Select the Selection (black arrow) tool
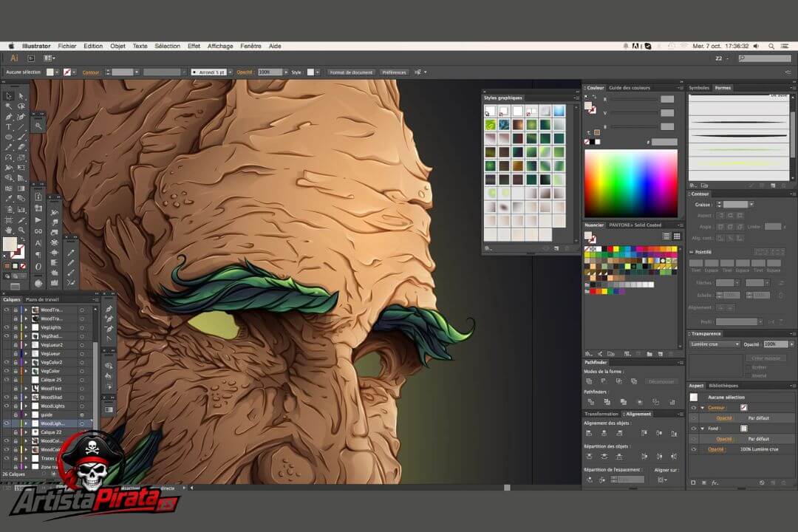Image resolution: width=798 pixels, height=532 pixels. coord(9,96)
